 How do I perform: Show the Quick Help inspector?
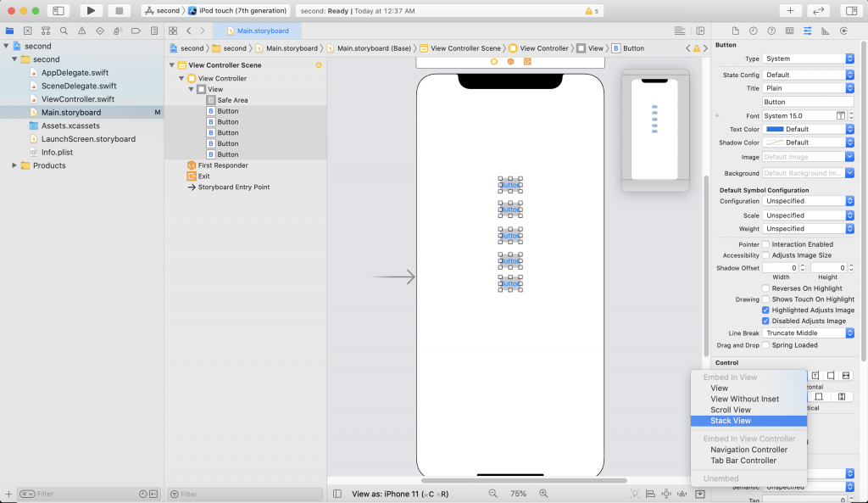point(771,31)
